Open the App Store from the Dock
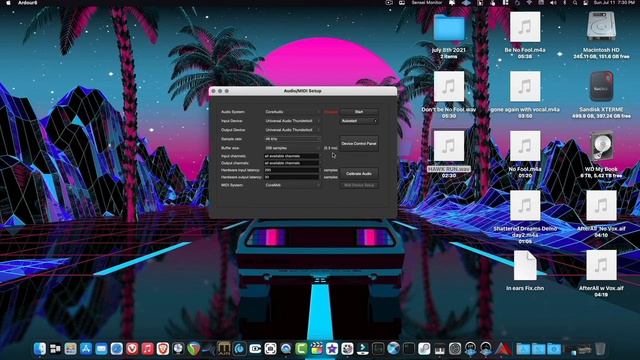 click(86, 349)
